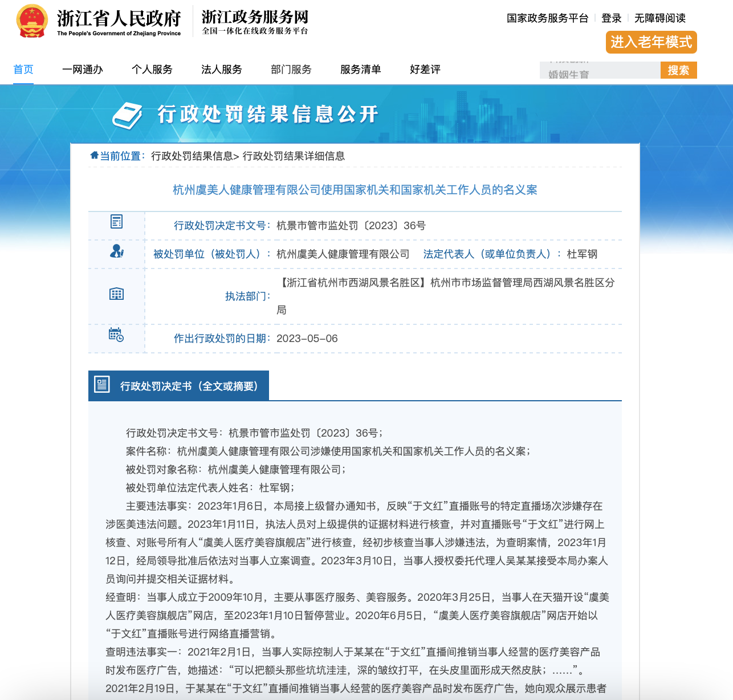Click the 法定代表人(或单位负责人) label

pos(492,254)
